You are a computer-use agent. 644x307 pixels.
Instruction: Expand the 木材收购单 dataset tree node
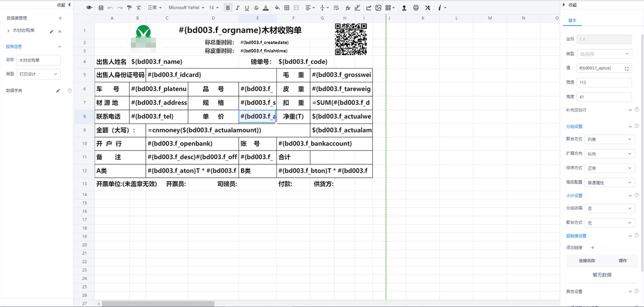8,31
